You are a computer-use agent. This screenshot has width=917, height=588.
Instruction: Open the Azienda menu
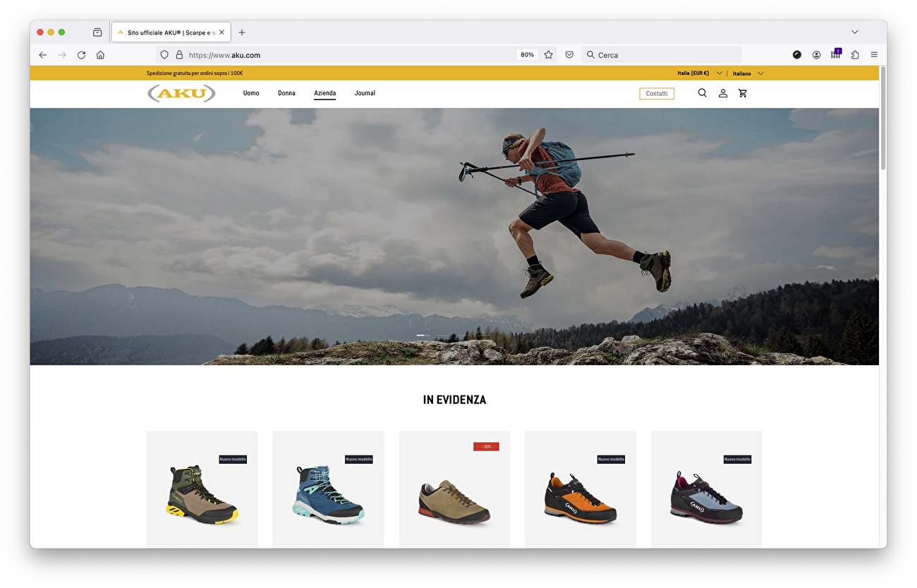pos(324,93)
